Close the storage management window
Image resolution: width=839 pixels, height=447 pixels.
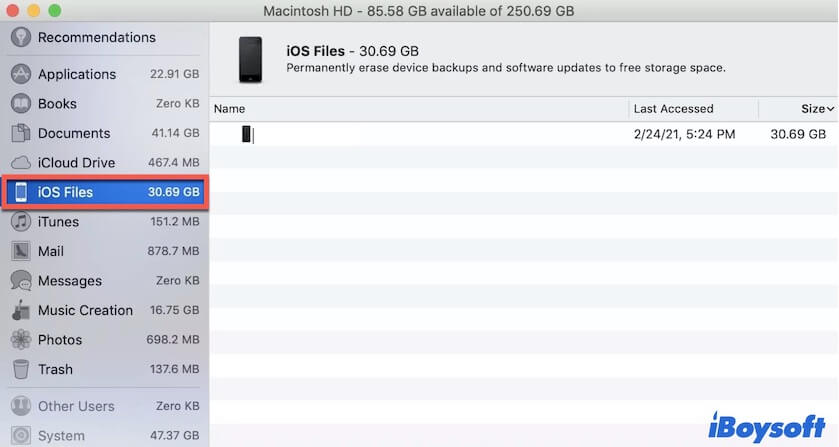13,10
